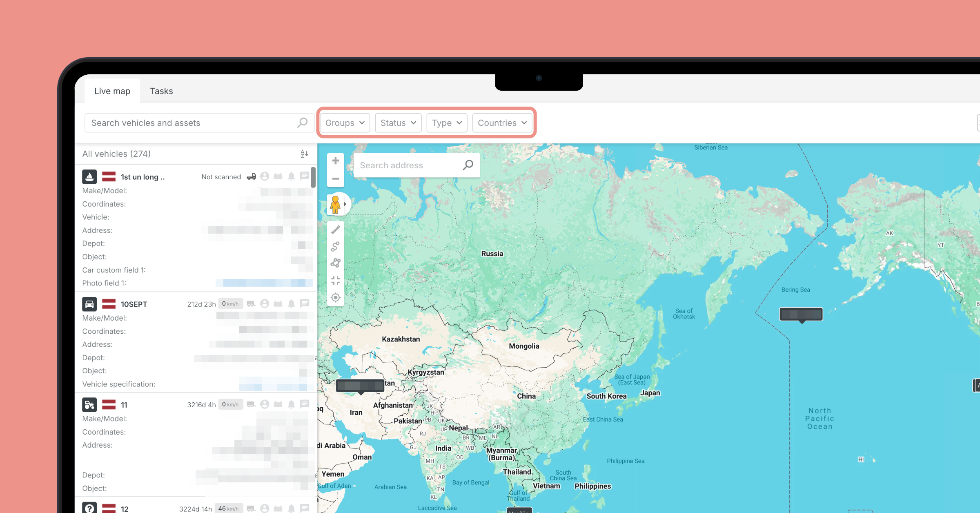Click the map zoom out minus button

pyautogui.click(x=335, y=178)
